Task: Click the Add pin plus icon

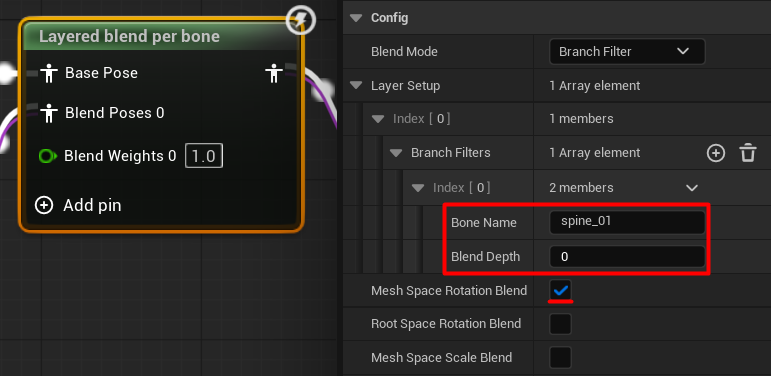Action: pyautogui.click(x=44, y=205)
